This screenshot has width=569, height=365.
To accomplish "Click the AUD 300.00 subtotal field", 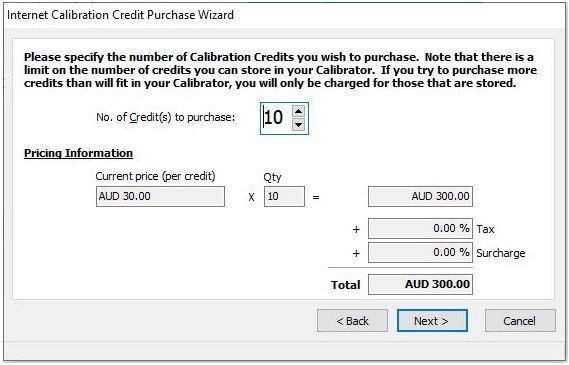I will pos(420,197).
